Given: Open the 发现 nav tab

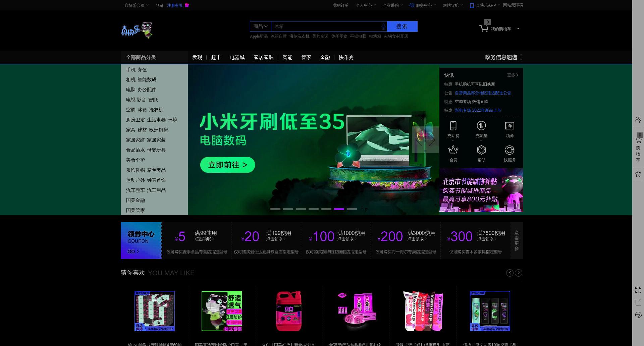Looking at the screenshot, I should point(197,57).
